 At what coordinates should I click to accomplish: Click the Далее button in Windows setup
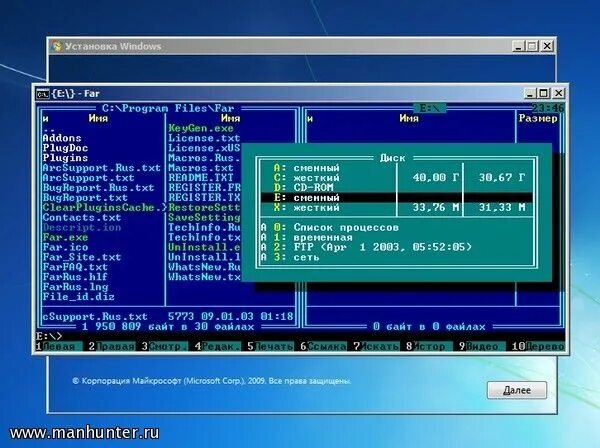[517, 390]
